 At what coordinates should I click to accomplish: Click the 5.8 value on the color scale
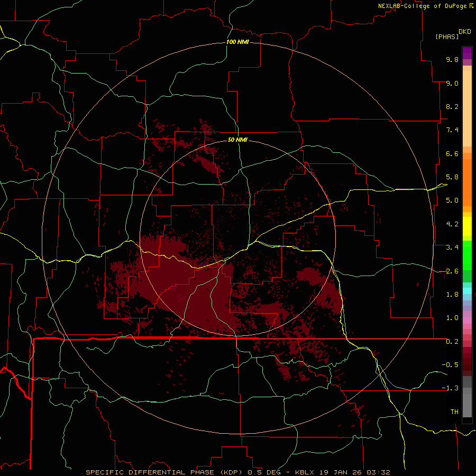click(x=452, y=177)
